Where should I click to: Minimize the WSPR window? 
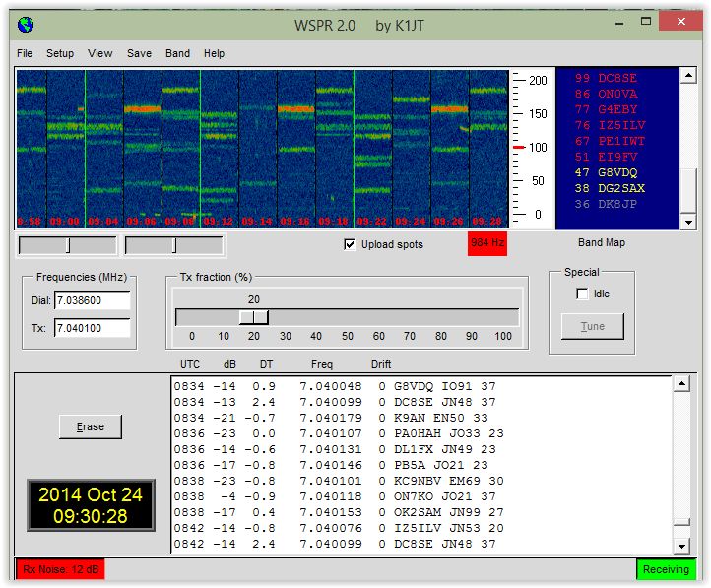(x=619, y=22)
